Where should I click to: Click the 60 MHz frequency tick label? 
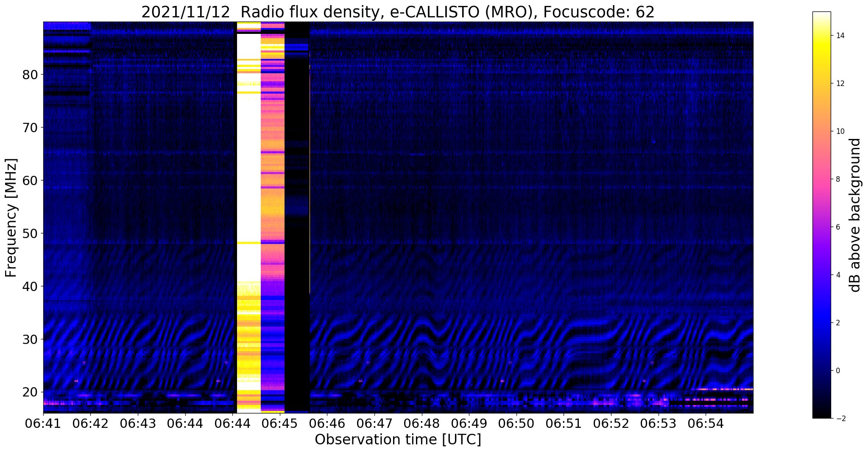pyautogui.click(x=30, y=180)
